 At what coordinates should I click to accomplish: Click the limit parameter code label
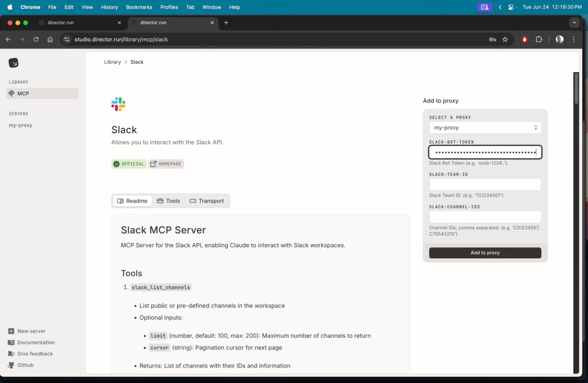coord(158,335)
